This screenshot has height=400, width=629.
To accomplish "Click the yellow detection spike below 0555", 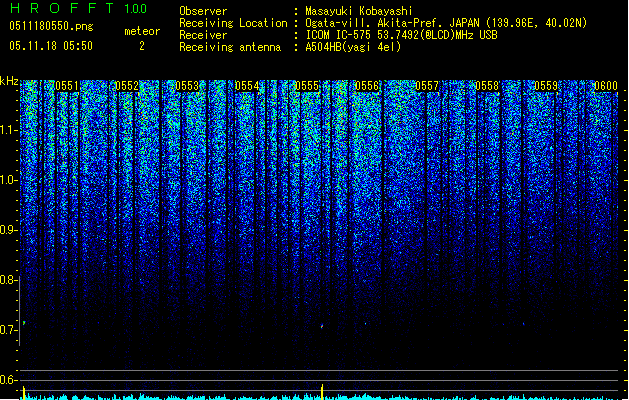I will point(322,392).
